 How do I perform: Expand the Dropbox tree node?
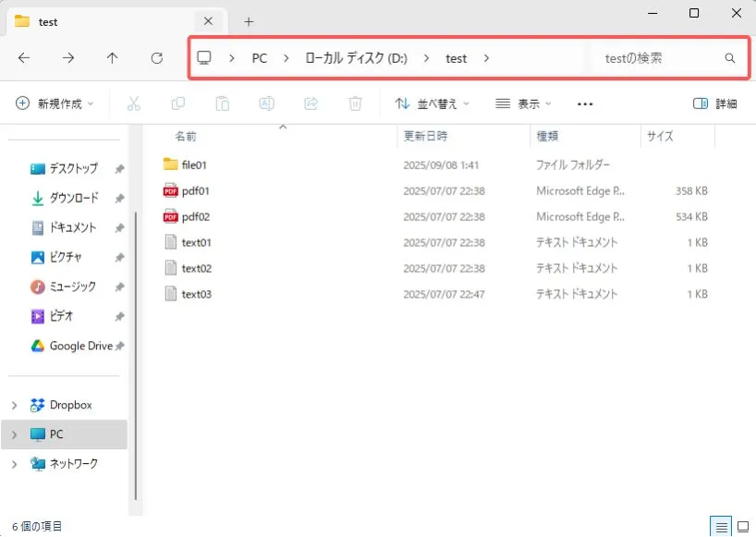[x=14, y=405]
